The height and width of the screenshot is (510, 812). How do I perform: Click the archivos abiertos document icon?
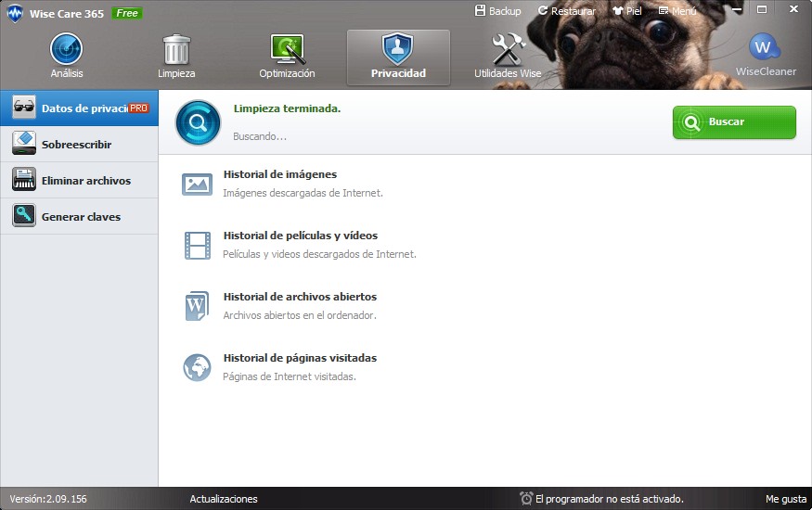click(197, 306)
